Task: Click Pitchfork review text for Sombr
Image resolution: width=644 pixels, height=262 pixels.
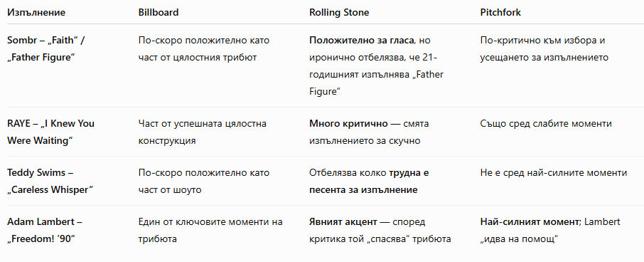Action: coord(544,49)
